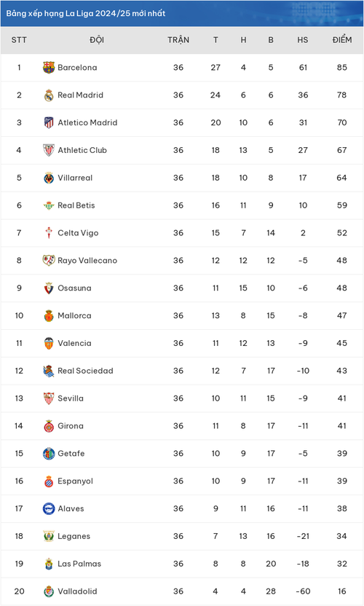
Task: Click the Girona club crest
Action: coord(49,426)
